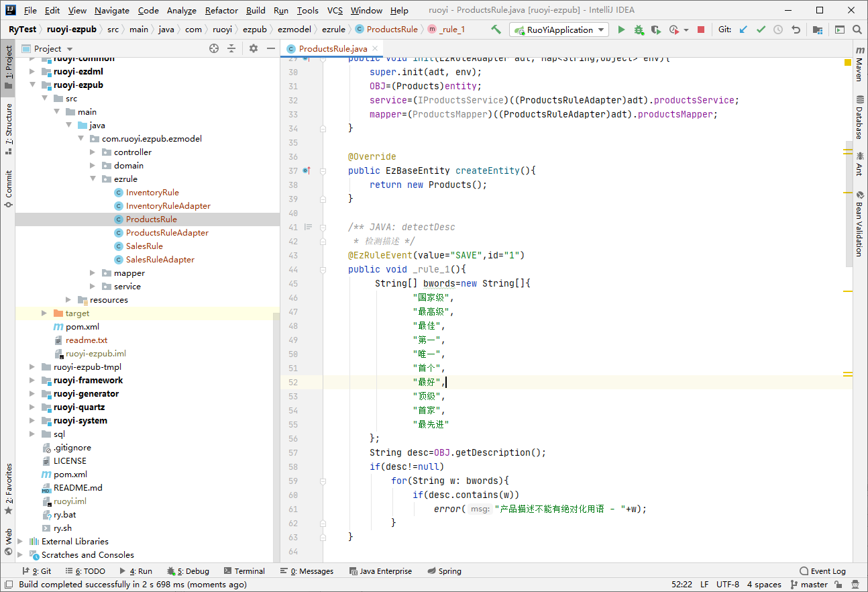Click the editor's vertical scrollbar
This screenshot has height=592, width=868.
[x=849, y=201]
